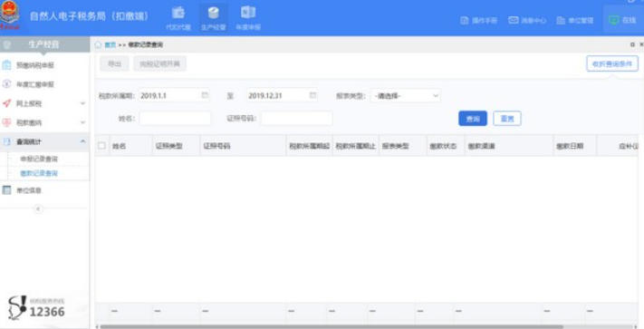Click the tax bureau emblem logo
Viewport: 644px width, 329px height.
[9, 15]
